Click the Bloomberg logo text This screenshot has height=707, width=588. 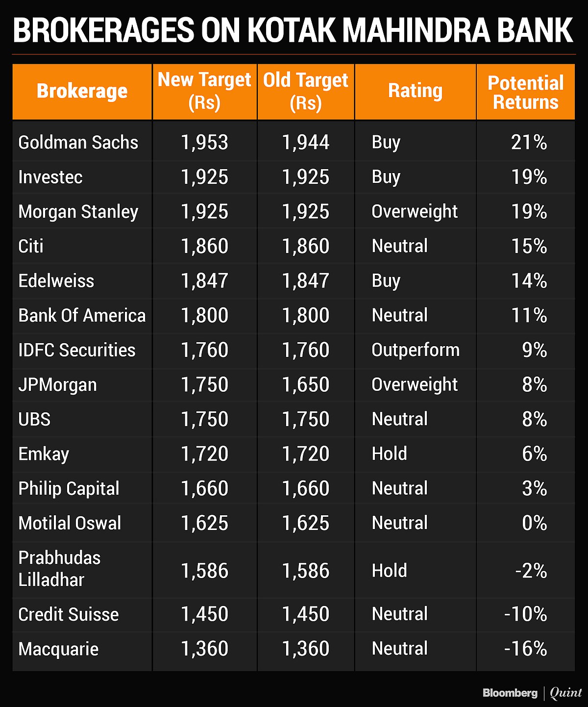tap(510, 693)
